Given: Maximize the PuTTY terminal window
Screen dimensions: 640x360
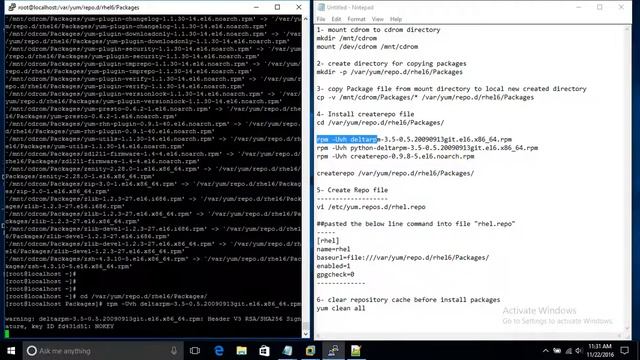Looking at the screenshot, I should [x=278, y=7].
